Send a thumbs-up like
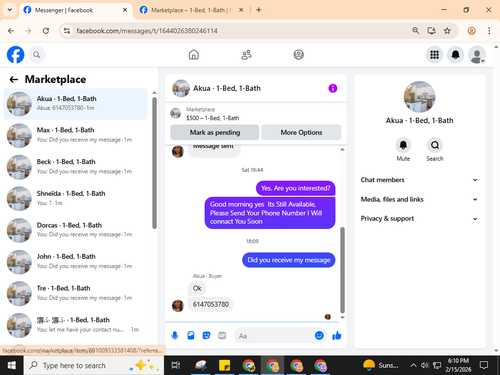 point(337,335)
